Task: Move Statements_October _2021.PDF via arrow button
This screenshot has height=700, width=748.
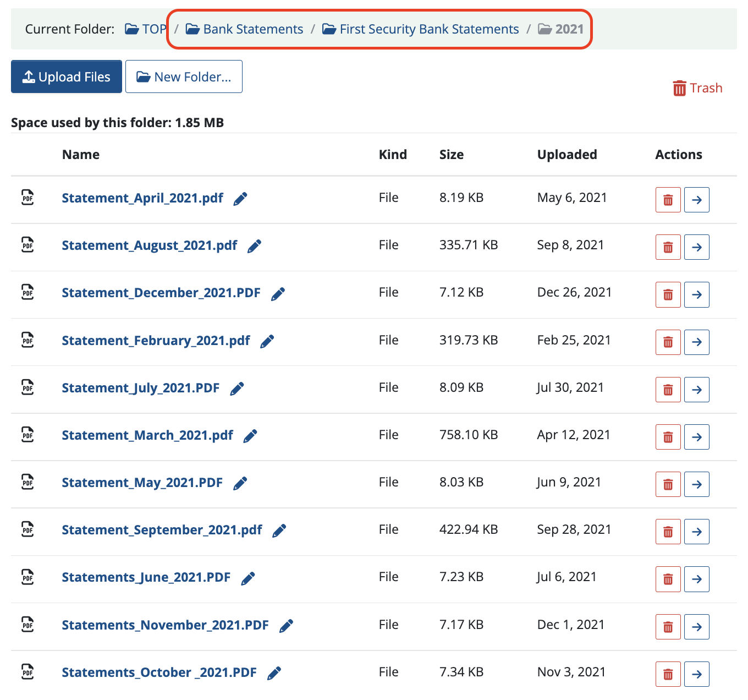Action: point(697,674)
